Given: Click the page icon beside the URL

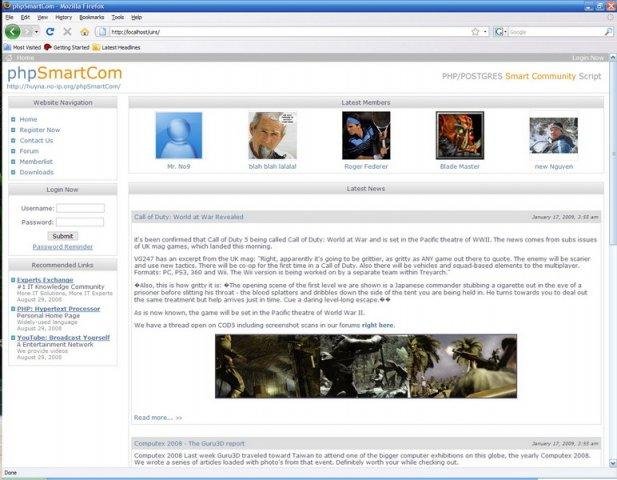Looking at the screenshot, I should tap(102, 31).
